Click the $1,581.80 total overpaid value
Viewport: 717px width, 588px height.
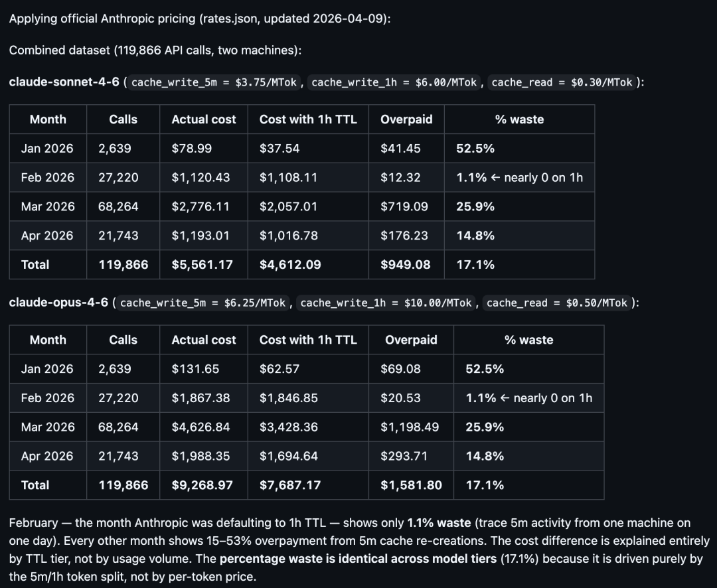coord(411,485)
